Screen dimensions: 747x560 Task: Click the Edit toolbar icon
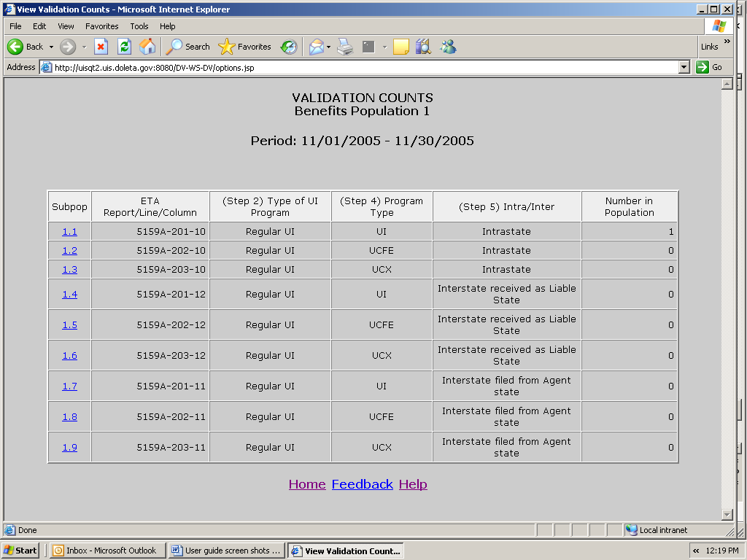368,47
